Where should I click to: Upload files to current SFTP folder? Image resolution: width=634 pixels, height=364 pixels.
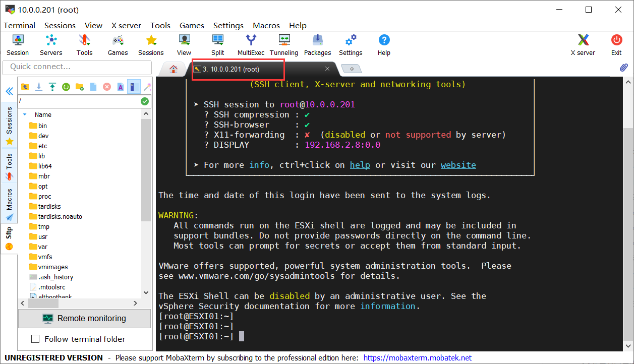tap(52, 87)
